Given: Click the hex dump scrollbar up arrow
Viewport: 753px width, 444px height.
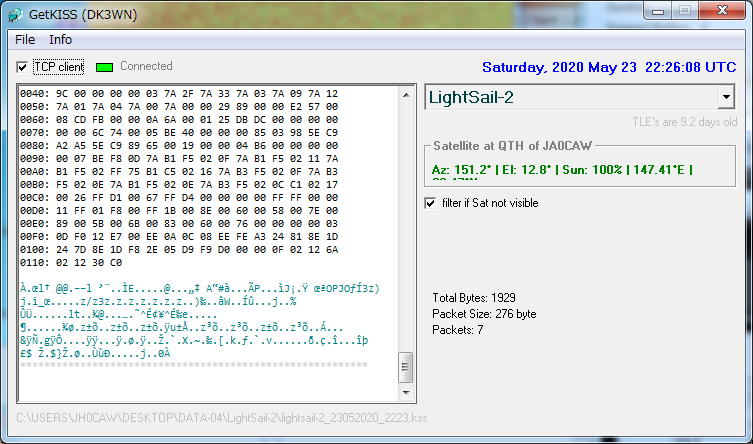Looking at the screenshot, I should [406, 95].
